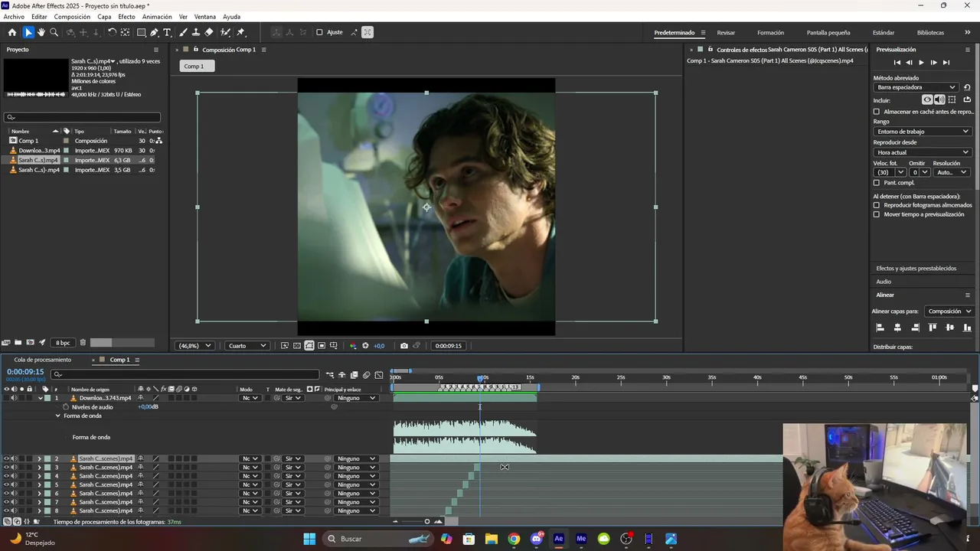Enable the Ajuste snapping checkbox
Screen dimensions: 980x551
[319, 32]
